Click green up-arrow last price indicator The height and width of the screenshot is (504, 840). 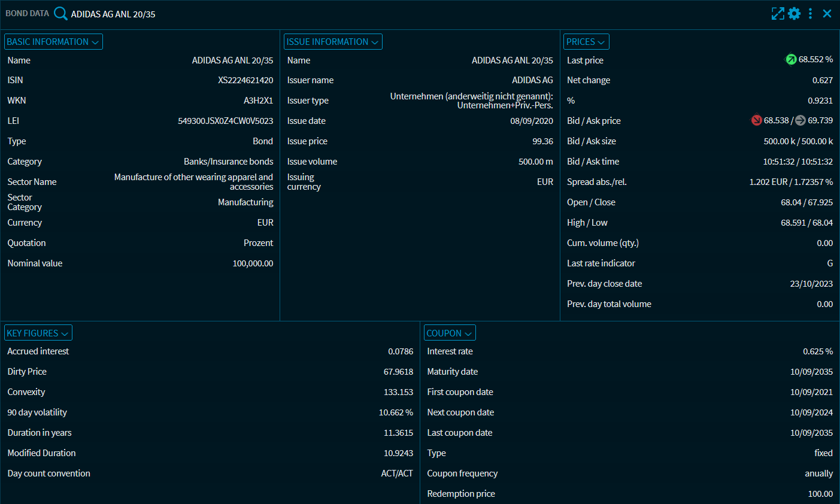click(791, 59)
